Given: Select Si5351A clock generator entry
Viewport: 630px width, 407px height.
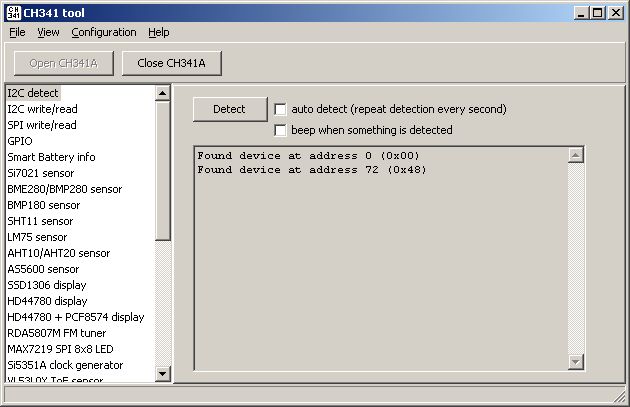Looking at the screenshot, I should tap(65, 365).
